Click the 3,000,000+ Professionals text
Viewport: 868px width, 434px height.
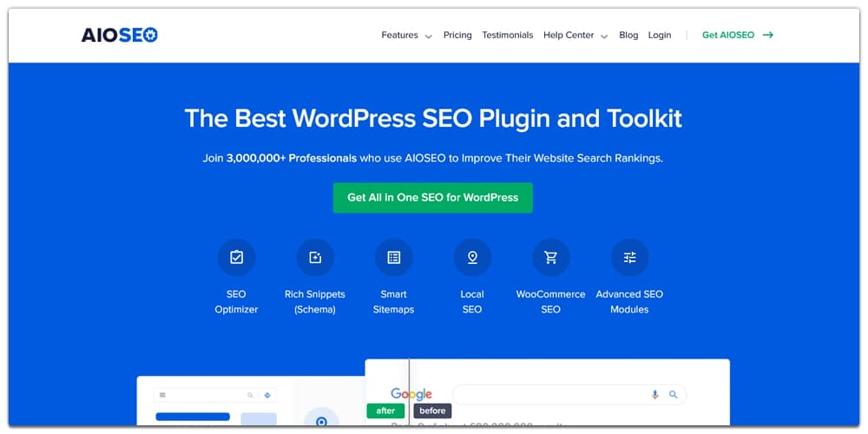291,158
